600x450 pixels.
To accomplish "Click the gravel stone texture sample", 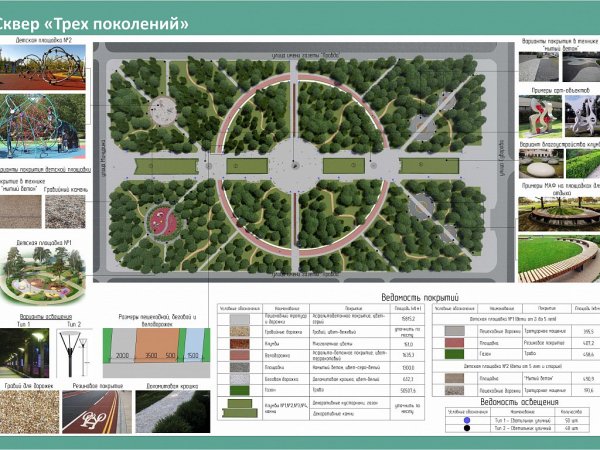I will pyautogui.click(x=65, y=212).
